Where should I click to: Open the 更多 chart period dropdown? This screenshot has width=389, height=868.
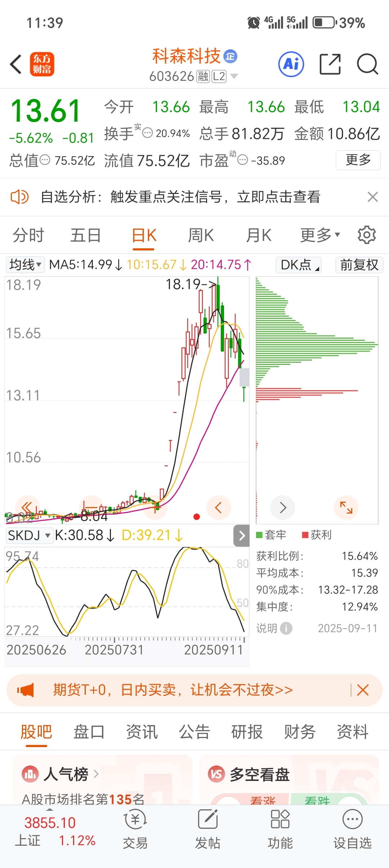pyautogui.click(x=320, y=235)
